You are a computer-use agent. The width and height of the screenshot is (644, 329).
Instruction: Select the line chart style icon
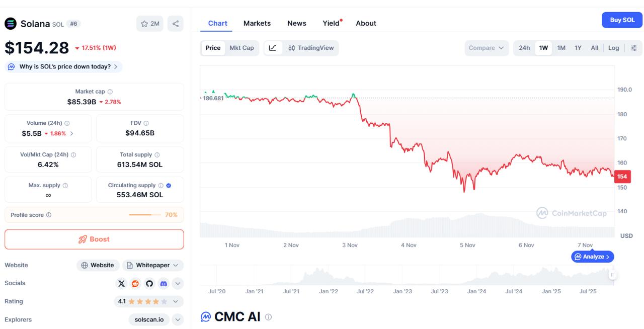click(x=273, y=48)
